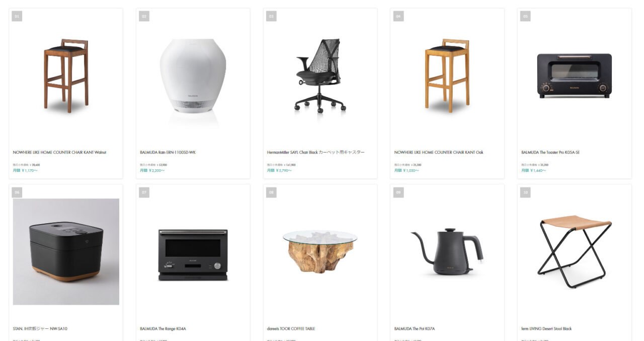Click the 05 rank badge on toaster card
644x341 pixels.
coord(525,17)
